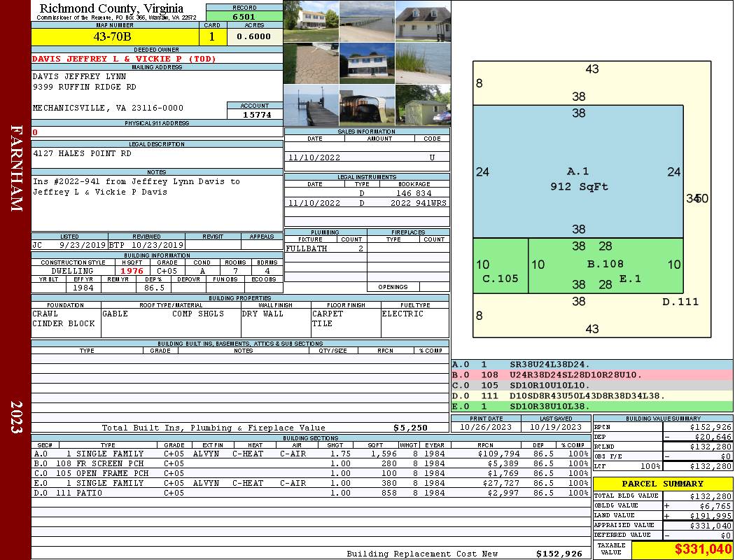735x560 pixels.
Task: Open the cottage with dormers photo
Action: [423, 22]
